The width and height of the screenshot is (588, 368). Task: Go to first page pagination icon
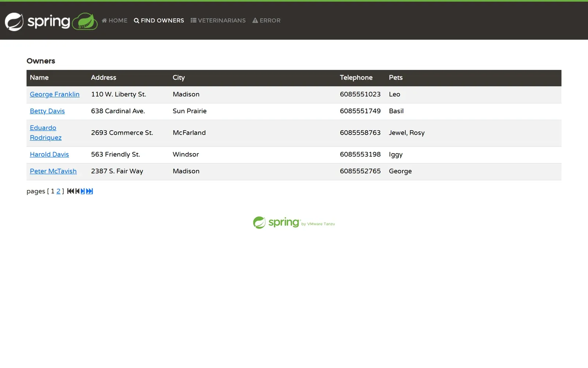71,191
